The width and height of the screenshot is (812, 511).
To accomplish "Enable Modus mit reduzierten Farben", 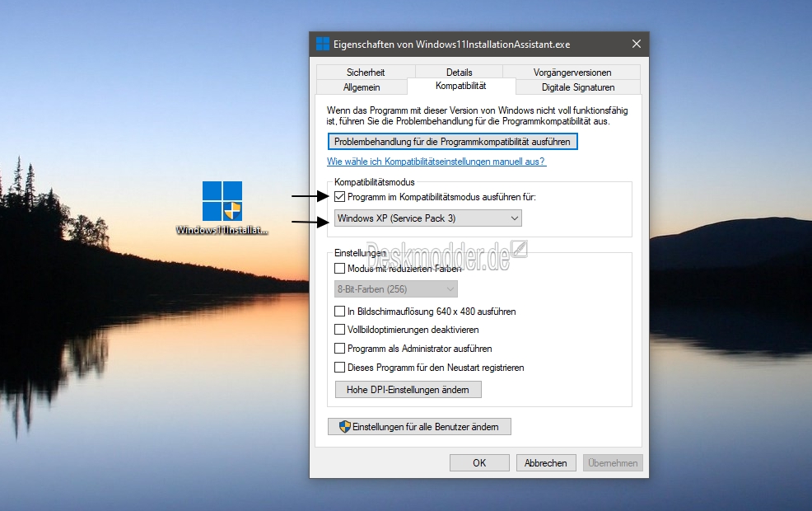I will click(x=340, y=269).
